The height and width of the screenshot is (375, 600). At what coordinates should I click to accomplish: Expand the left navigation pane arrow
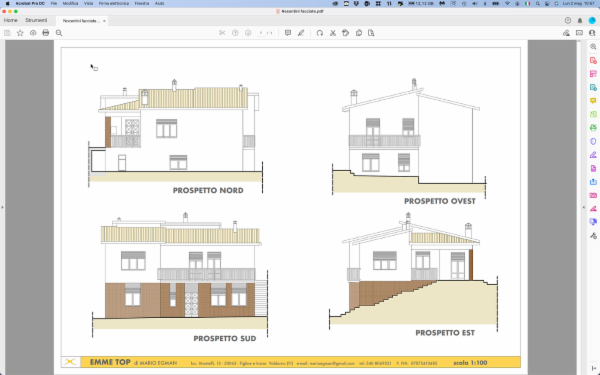pyautogui.click(x=2, y=207)
